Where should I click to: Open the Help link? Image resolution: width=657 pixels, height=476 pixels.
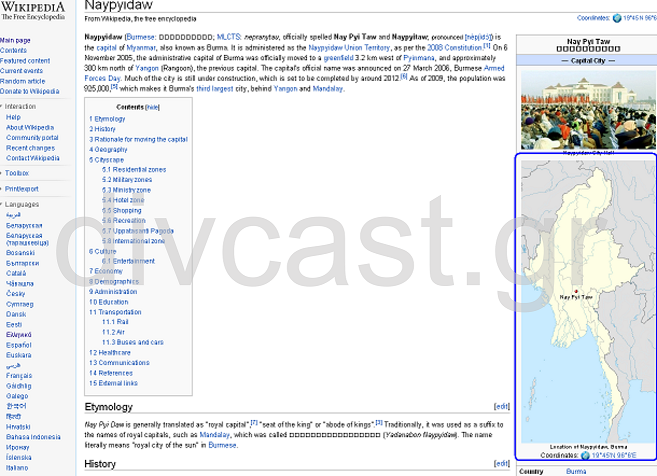tap(13, 117)
